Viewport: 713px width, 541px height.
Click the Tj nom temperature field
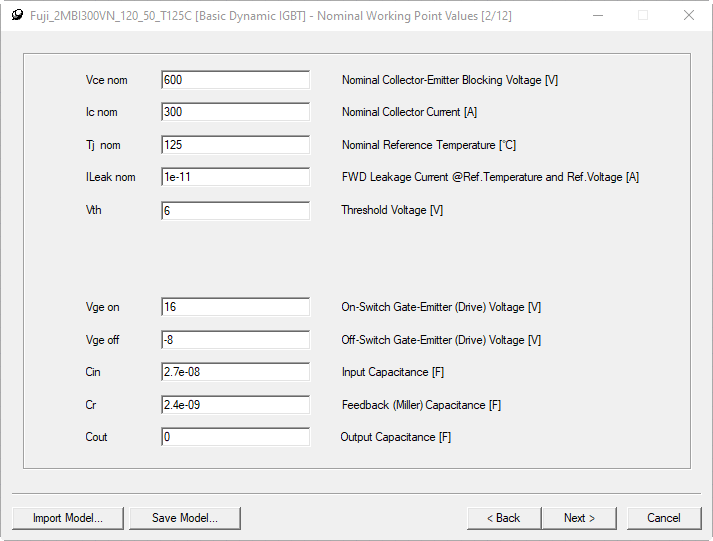click(x=235, y=145)
